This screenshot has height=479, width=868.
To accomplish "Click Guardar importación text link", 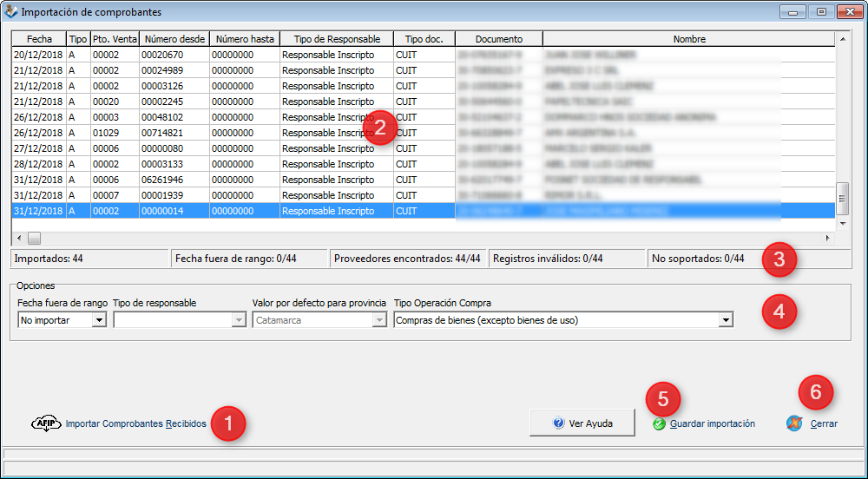I will (712, 424).
